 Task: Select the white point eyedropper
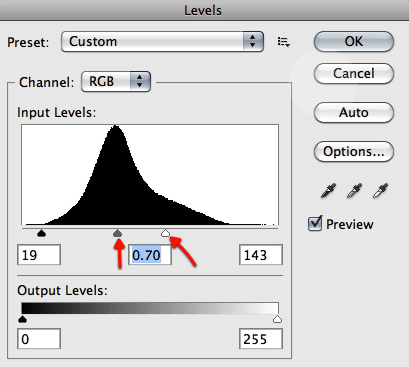(380, 191)
